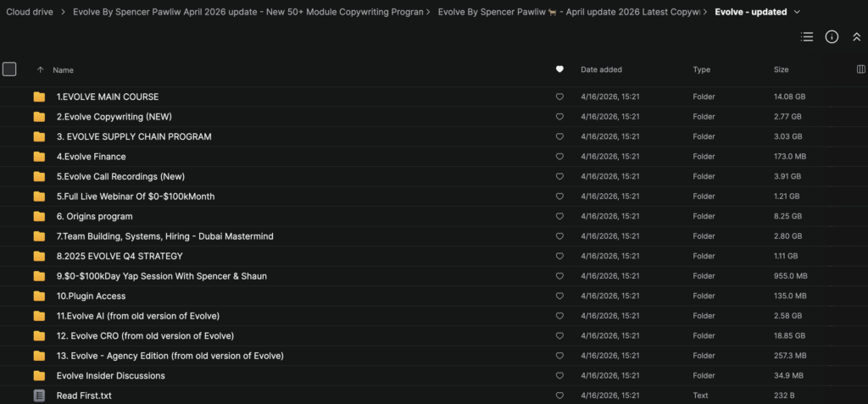Toggle favorite heart for 6. Origins program

pos(559,217)
